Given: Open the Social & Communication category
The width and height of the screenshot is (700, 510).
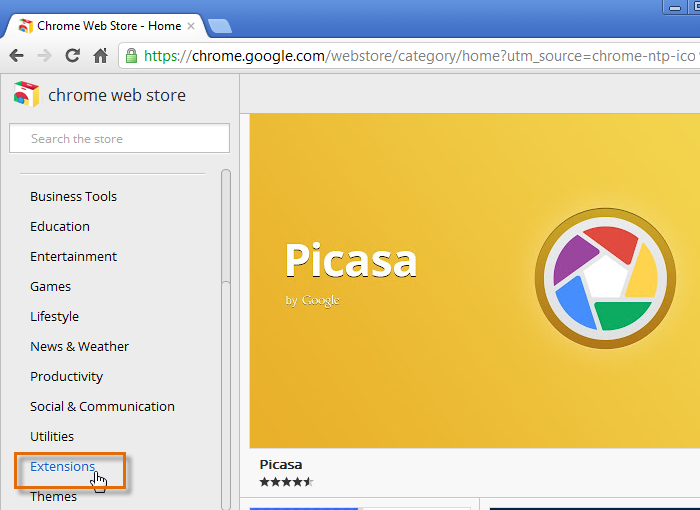Looking at the screenshot, I should [102, 406].
